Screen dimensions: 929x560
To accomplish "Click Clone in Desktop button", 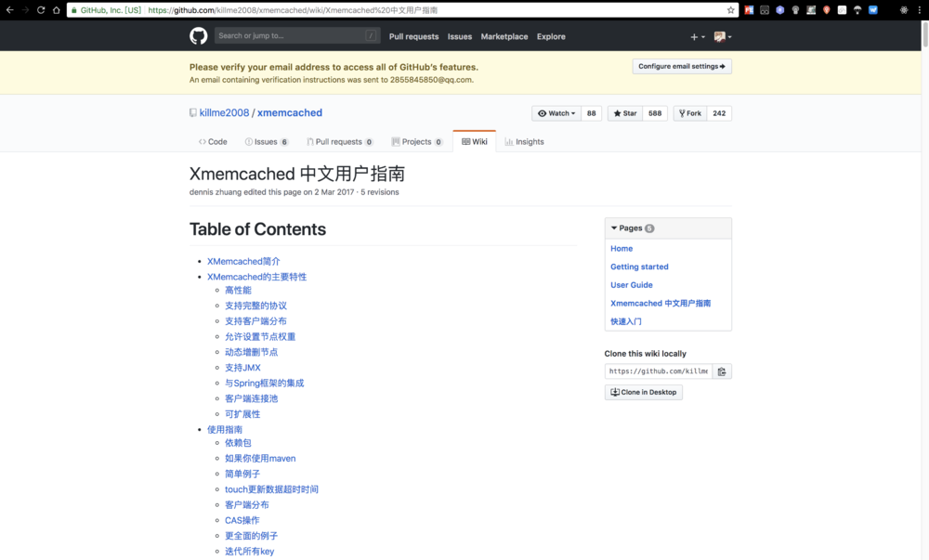I will tap(644, 392).
